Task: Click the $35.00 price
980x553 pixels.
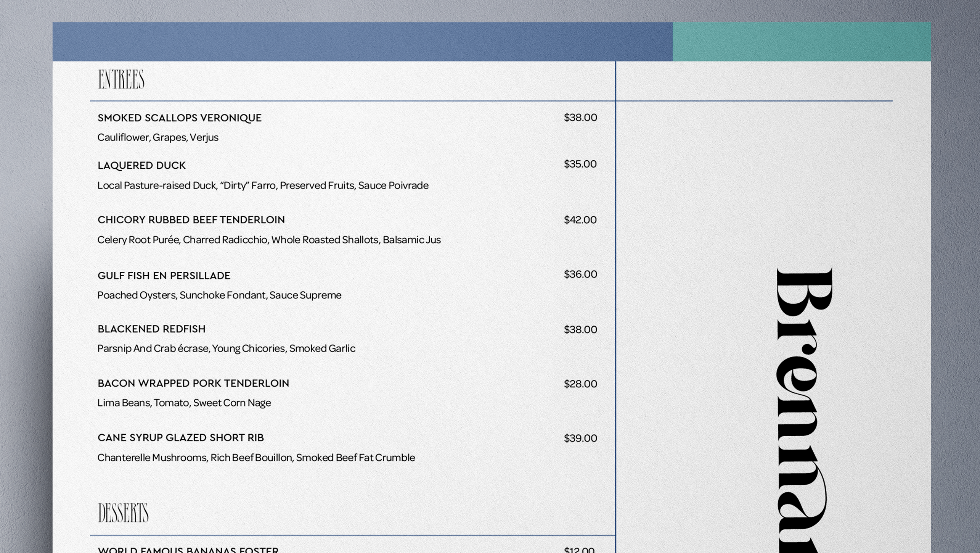Action: pos(580,164)
